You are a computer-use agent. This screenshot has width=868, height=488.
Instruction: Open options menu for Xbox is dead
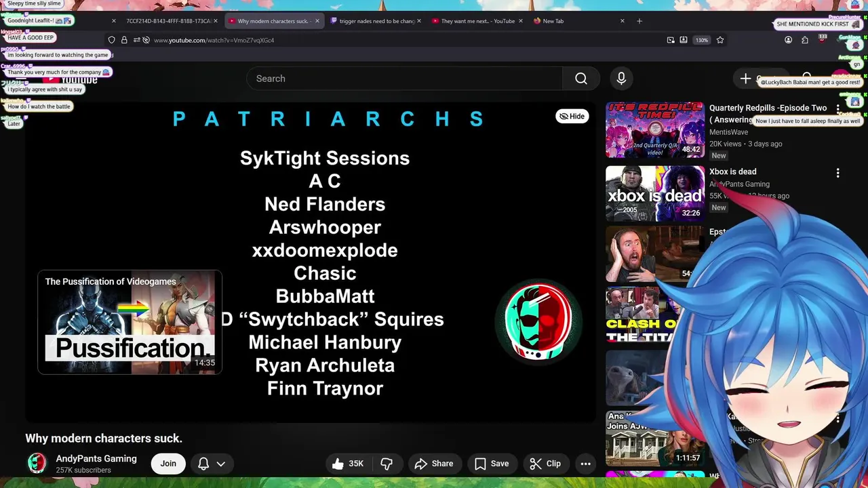point(837,173)
